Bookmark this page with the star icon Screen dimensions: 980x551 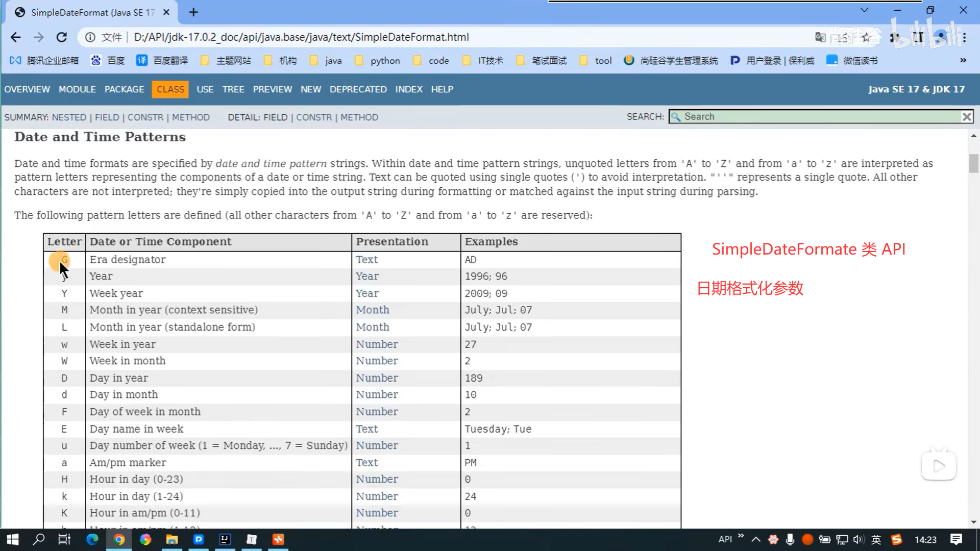866,37
